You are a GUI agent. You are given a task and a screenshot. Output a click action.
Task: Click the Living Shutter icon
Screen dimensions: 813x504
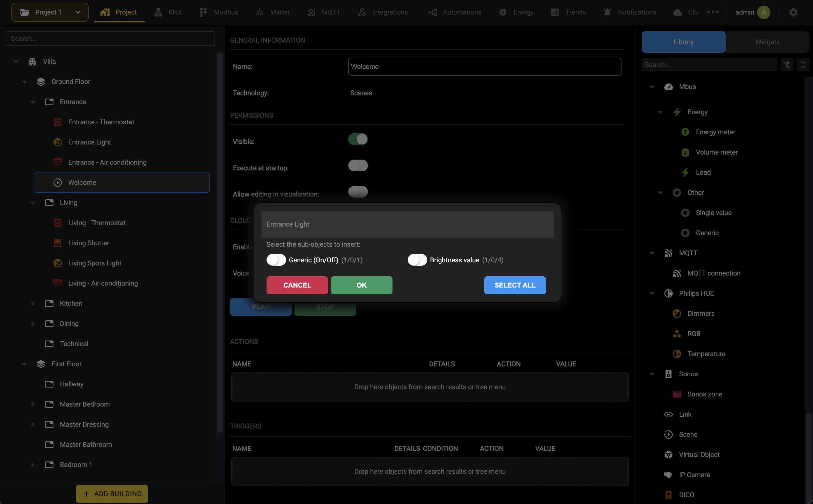point(58,243)
